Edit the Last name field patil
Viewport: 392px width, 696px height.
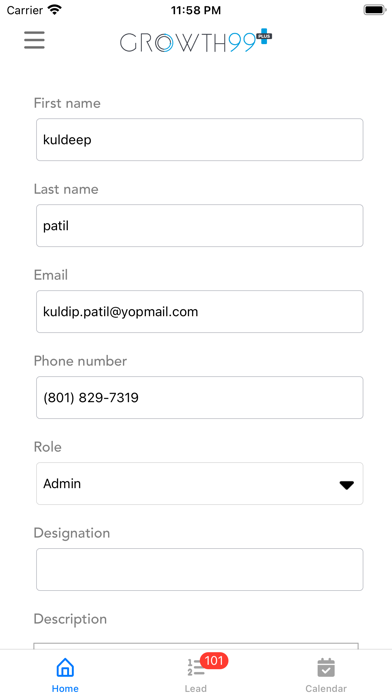coord(200,225)
